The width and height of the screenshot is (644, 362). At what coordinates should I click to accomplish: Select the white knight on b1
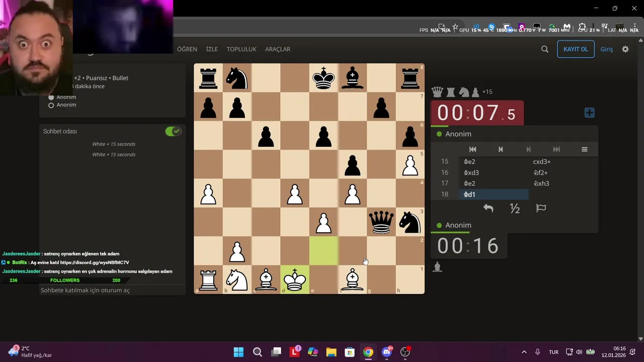point(237,280)
